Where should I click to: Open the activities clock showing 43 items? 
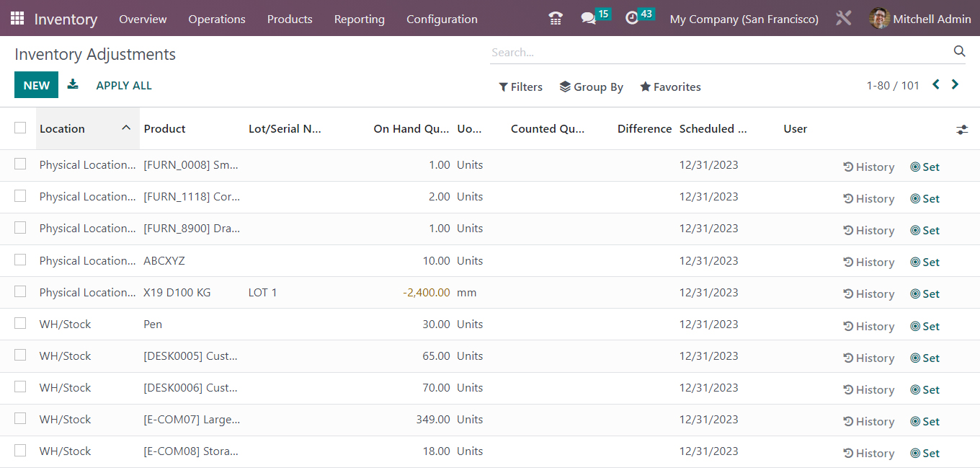point(632,18)
